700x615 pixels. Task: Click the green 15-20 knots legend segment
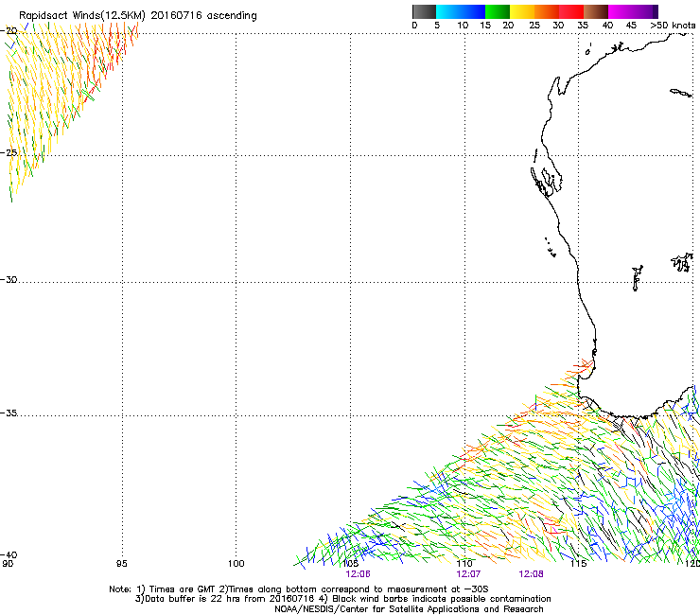498,11
